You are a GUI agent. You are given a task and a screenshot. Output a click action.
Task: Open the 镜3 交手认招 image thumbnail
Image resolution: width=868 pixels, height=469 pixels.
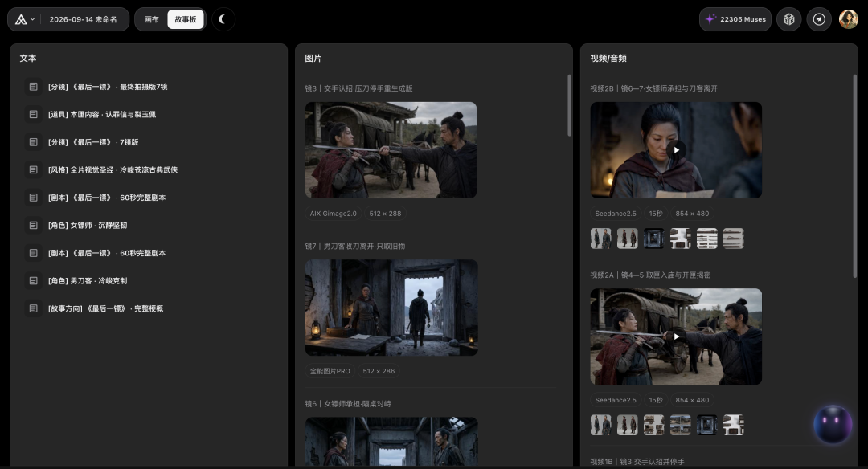click(391, 150)
